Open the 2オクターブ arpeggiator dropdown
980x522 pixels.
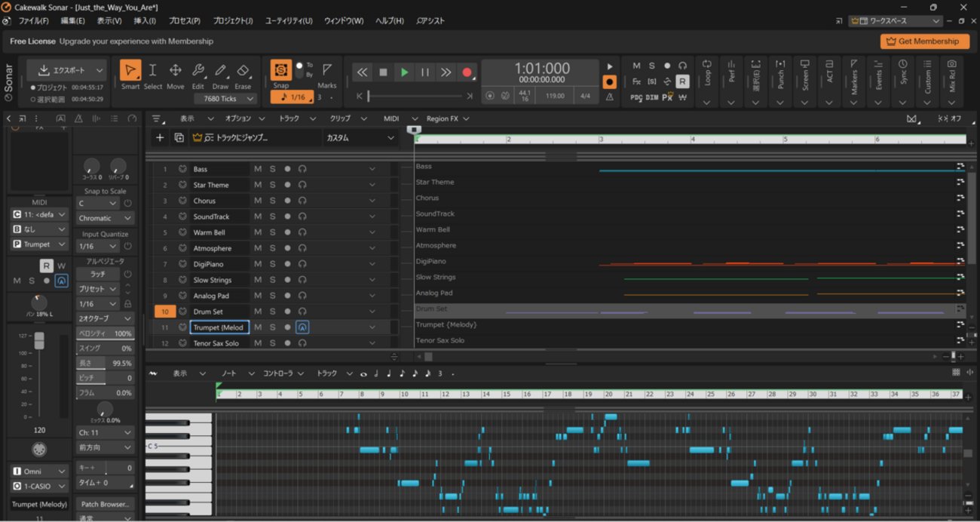(x=106, y=318)
